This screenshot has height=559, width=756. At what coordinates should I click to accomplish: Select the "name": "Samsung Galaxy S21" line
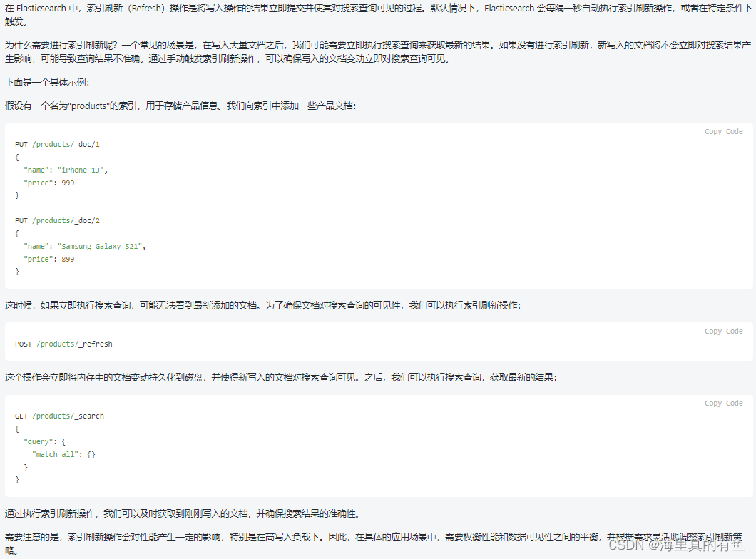84,246
